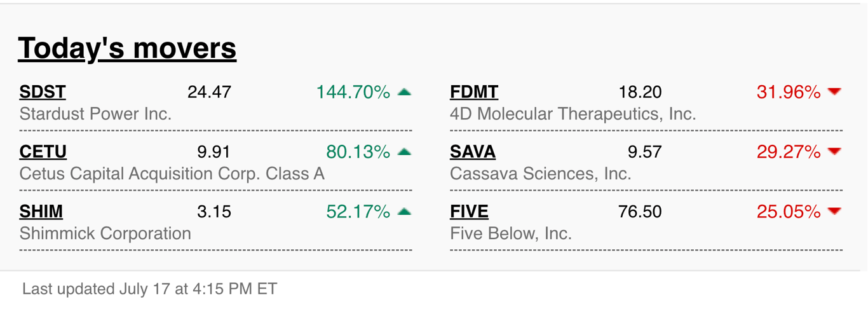This screenshot has height=316, width=868.
Task: Click green up arrow next to 80.13%
Action: coord(404,152)
